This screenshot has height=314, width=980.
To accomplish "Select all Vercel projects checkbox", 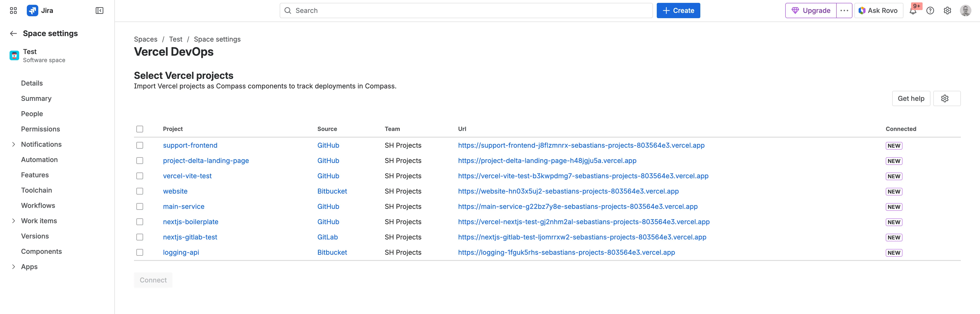I will click(140, 129).
